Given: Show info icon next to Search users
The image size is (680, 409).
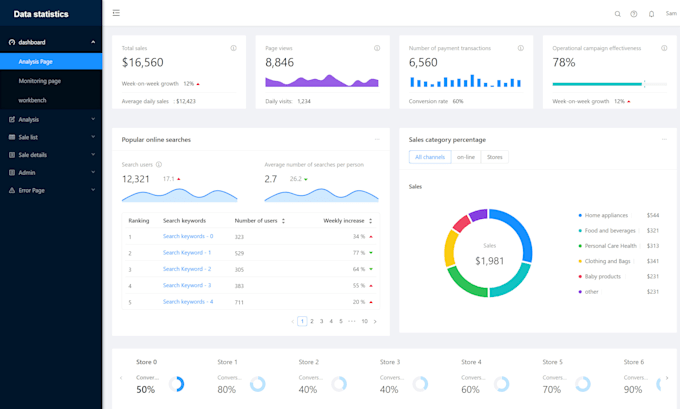Looking at the screenshot, I should (x=159, y=164).
